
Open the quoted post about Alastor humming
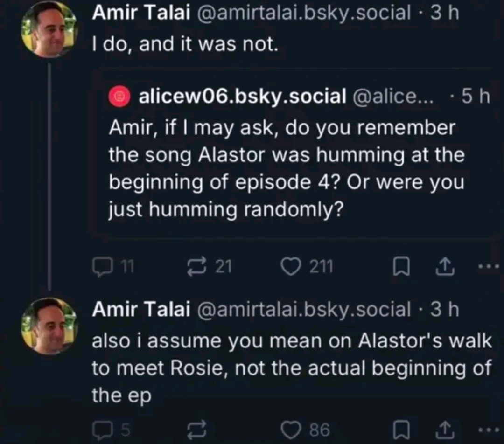286,168
